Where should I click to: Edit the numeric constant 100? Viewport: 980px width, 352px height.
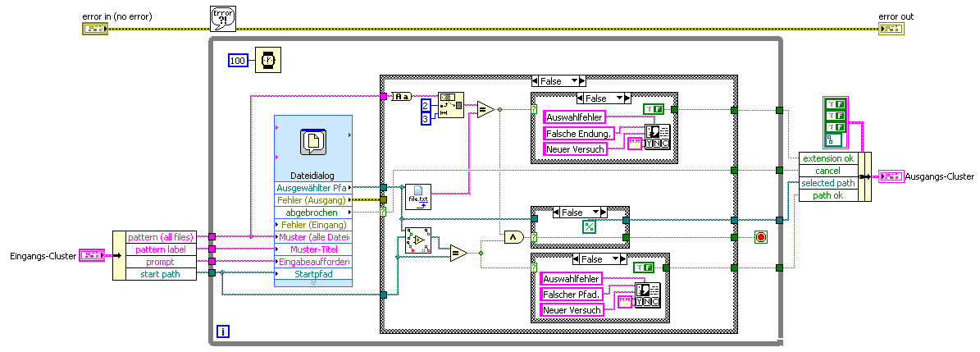point(238,61)
